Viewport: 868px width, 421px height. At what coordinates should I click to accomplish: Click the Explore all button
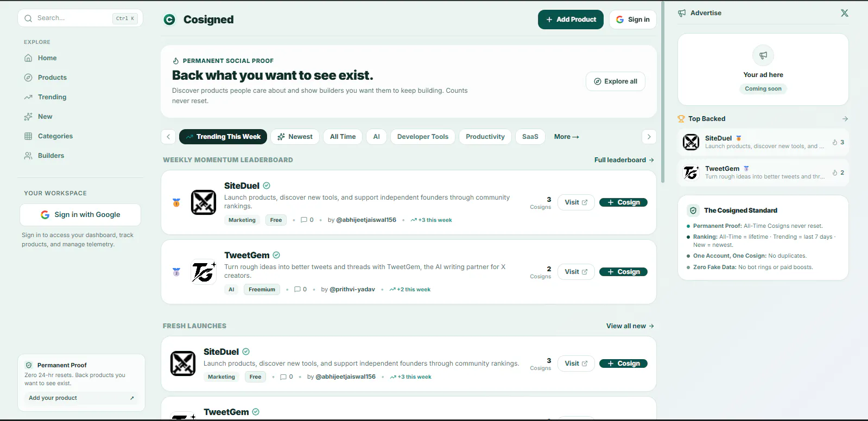click(616, 81)
